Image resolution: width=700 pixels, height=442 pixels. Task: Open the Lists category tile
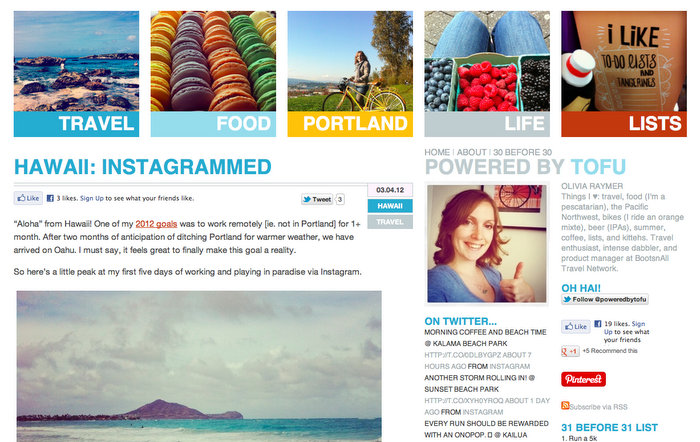(x=624, y=74)
